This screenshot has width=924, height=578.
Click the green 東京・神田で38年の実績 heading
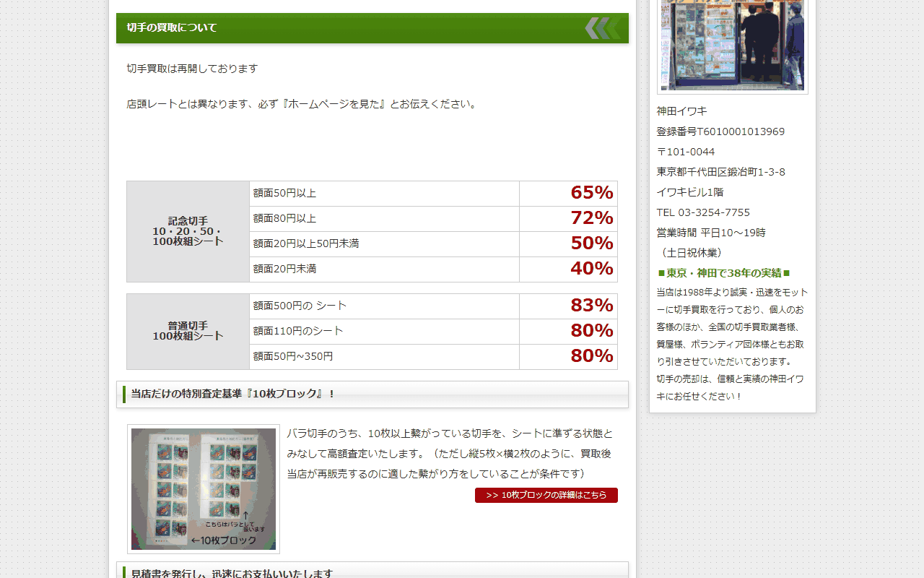[x=724, y=273]
